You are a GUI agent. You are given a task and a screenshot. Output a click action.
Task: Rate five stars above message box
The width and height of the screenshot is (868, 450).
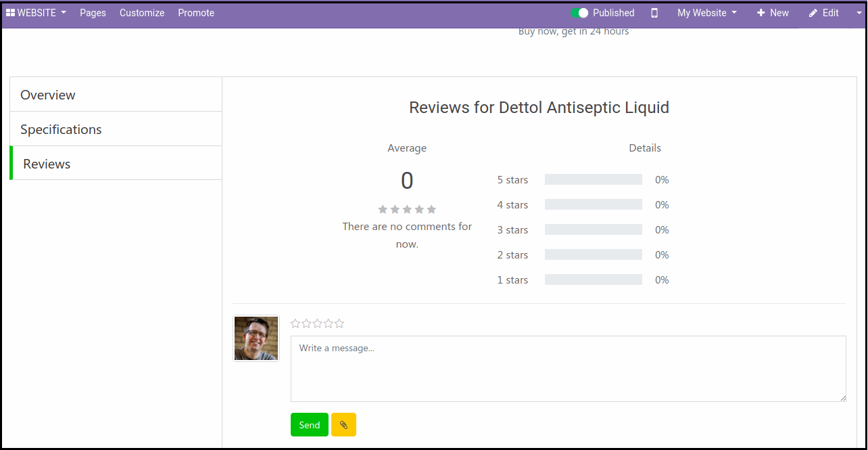click(339, 323)
